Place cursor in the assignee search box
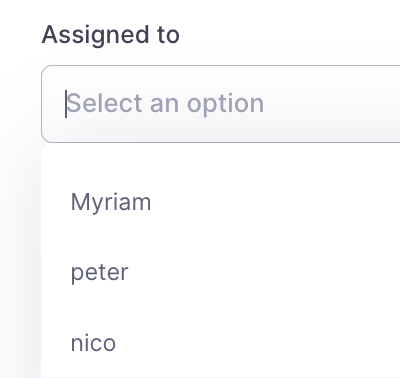Screen dimensions: 400x378 [221, 104]
